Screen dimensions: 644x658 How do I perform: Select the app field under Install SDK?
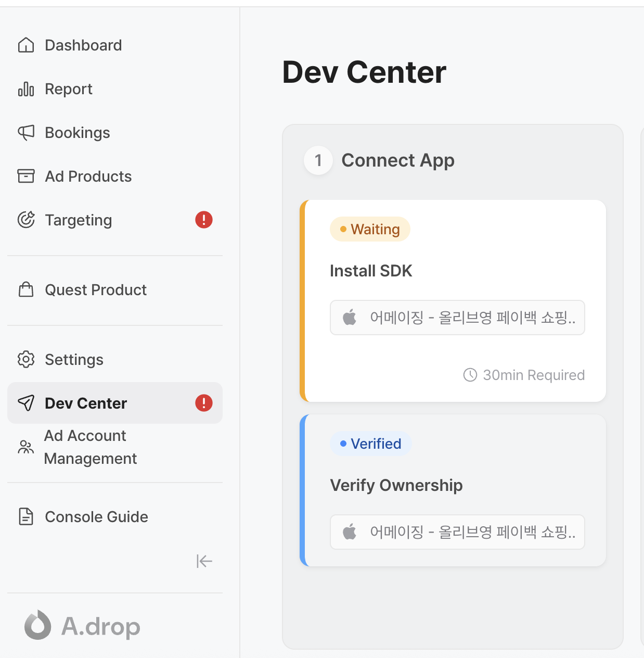tap(457, 318)
